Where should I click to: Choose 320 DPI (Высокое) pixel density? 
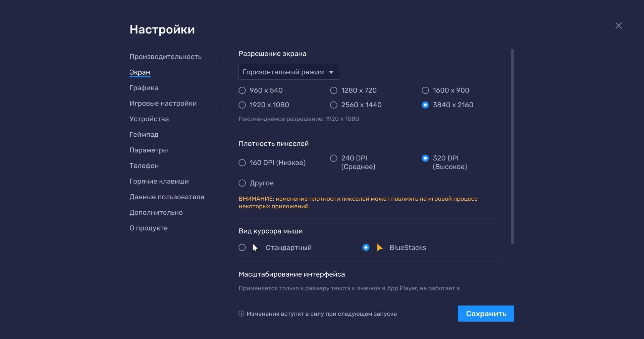(425, 158)
